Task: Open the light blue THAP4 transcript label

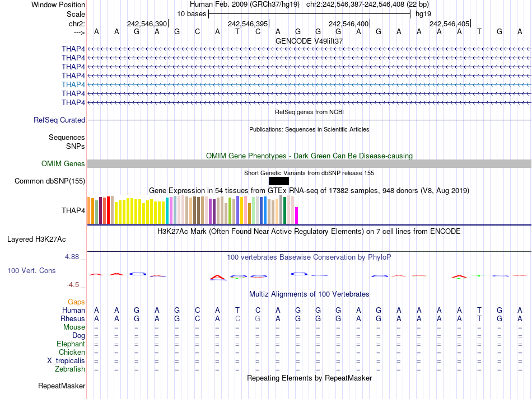Action: [x=73, y=85]
